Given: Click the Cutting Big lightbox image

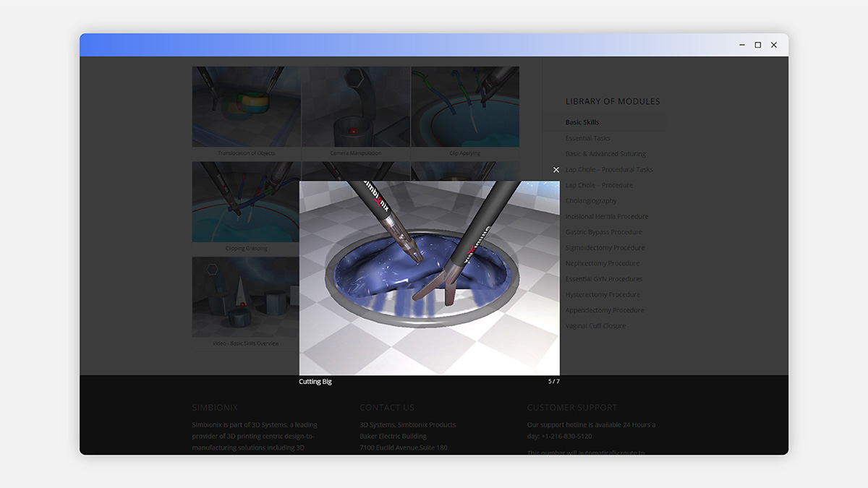Looking at the screenshot, I should tap(429, 278).
